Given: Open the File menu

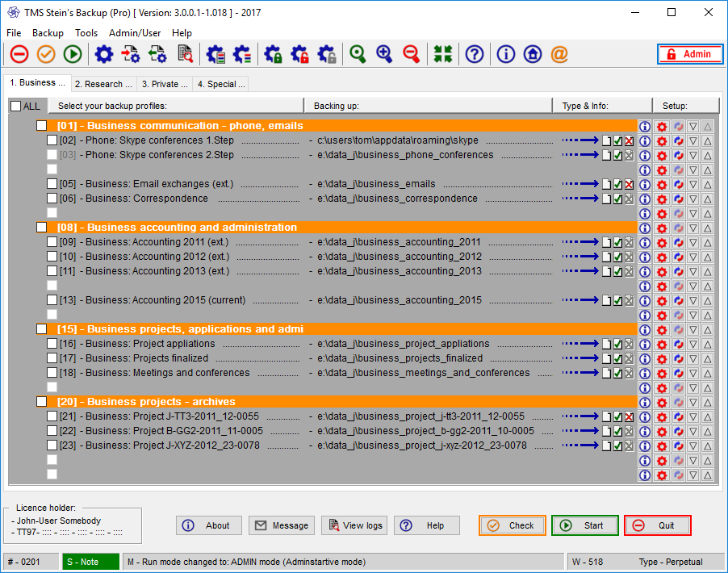Looking at the screenshot, I should click(x=14, y=33).
